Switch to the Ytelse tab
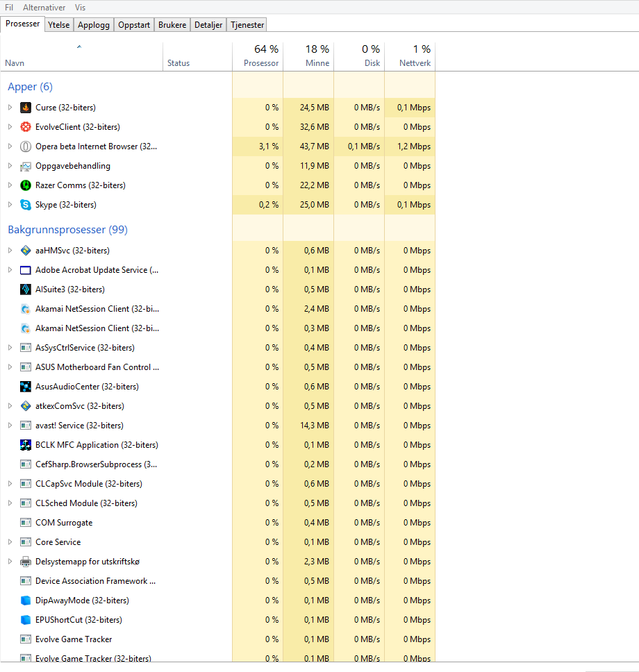 [59, 25]
